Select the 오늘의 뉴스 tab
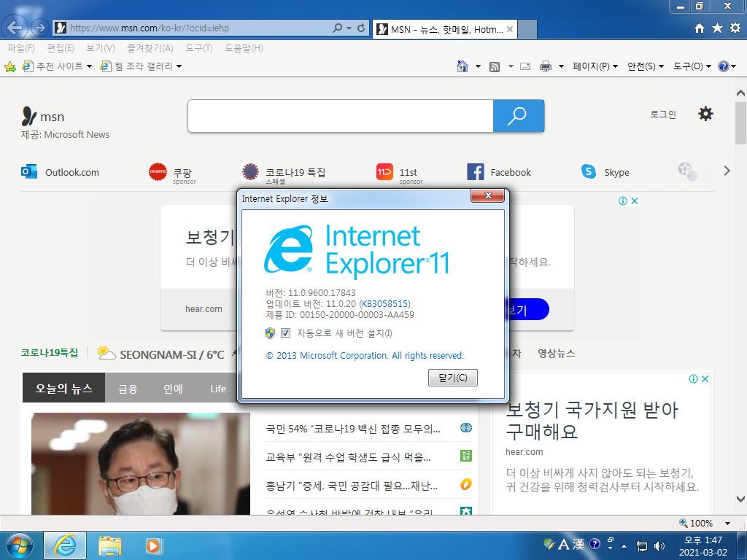The image size is (747, 560). (64, 388)
